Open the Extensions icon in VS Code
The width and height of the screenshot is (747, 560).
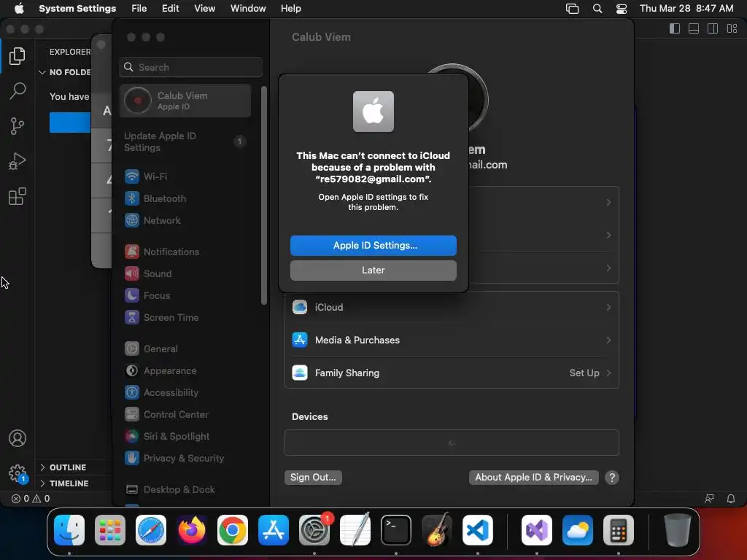coord(18,196)
